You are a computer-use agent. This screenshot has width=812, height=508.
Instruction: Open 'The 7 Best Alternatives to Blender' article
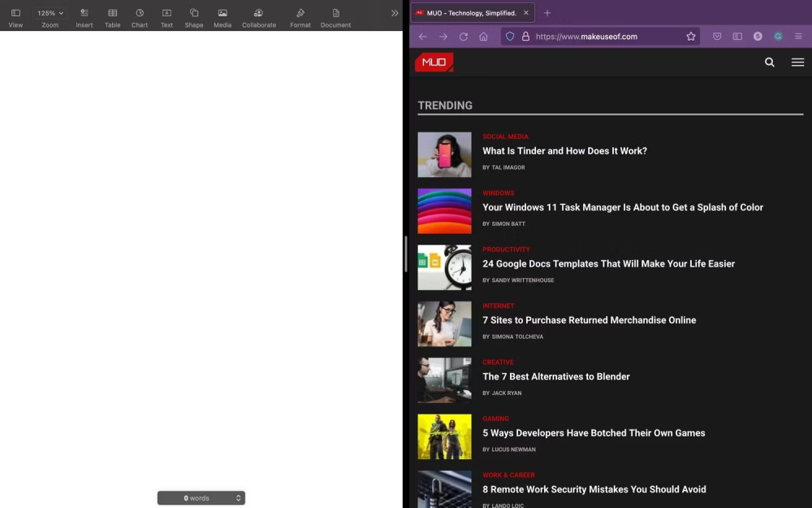[556, 377]
